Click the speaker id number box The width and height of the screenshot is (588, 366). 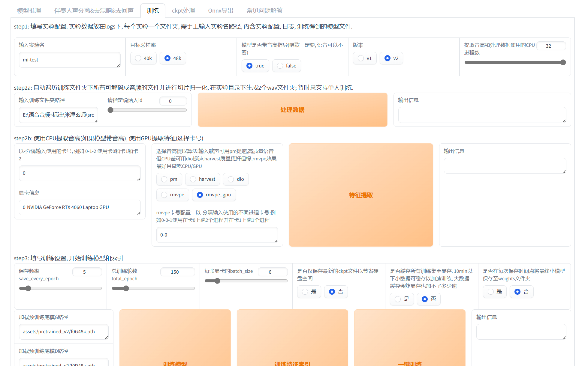point(173,101)
